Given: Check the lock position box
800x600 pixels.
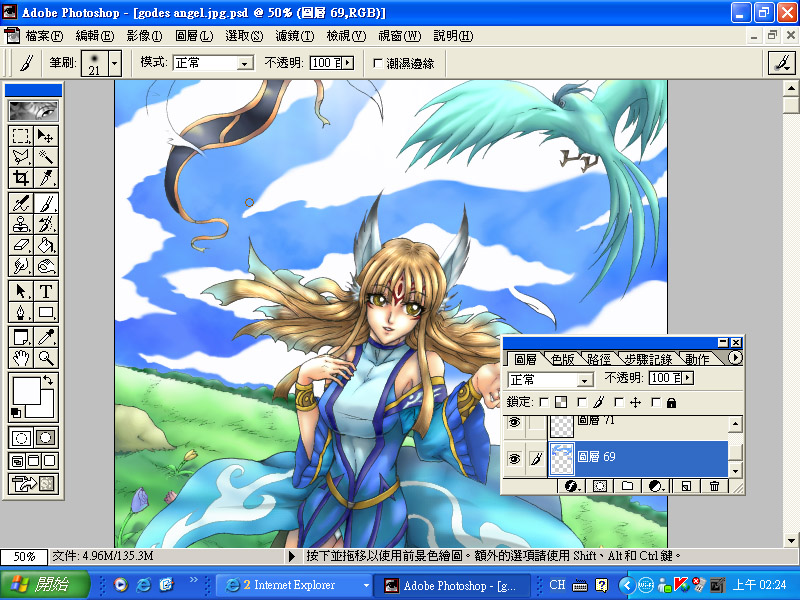Looking at the screenshot, I should click(x=619, y=403).
